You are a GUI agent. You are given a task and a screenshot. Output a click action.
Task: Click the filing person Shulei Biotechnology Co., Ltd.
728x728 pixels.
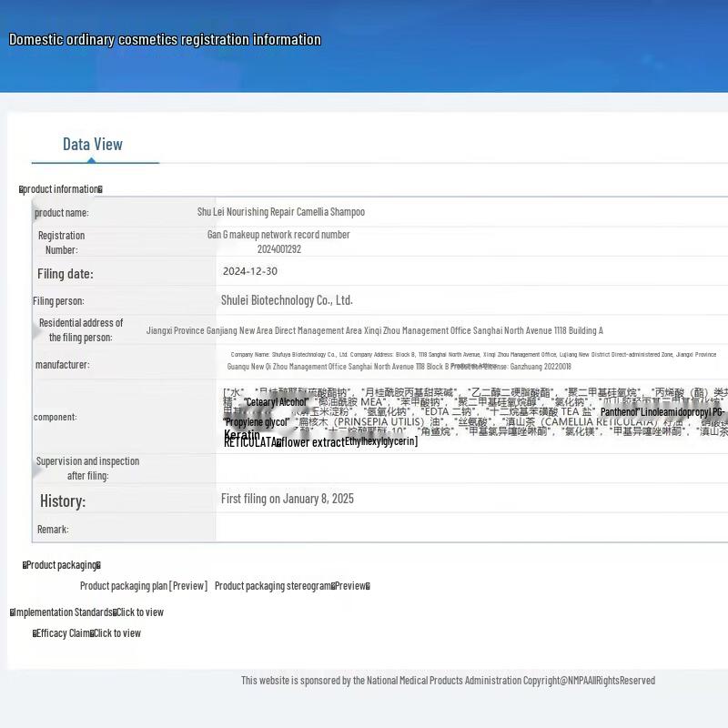[x=287, y=300]
